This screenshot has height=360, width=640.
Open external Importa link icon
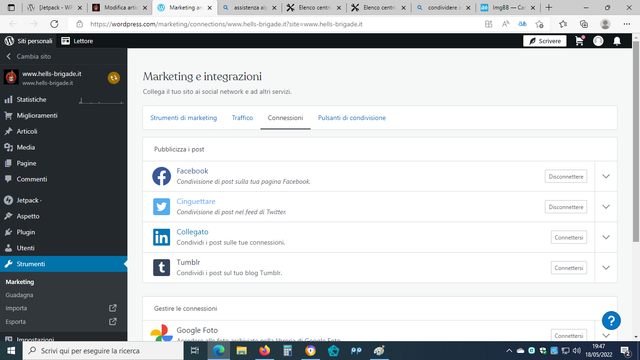(113, 308)
